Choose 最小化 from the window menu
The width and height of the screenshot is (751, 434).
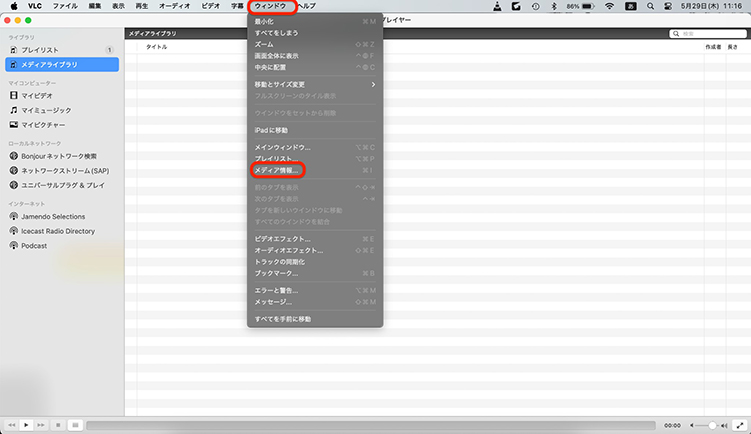tap(315, 22)
